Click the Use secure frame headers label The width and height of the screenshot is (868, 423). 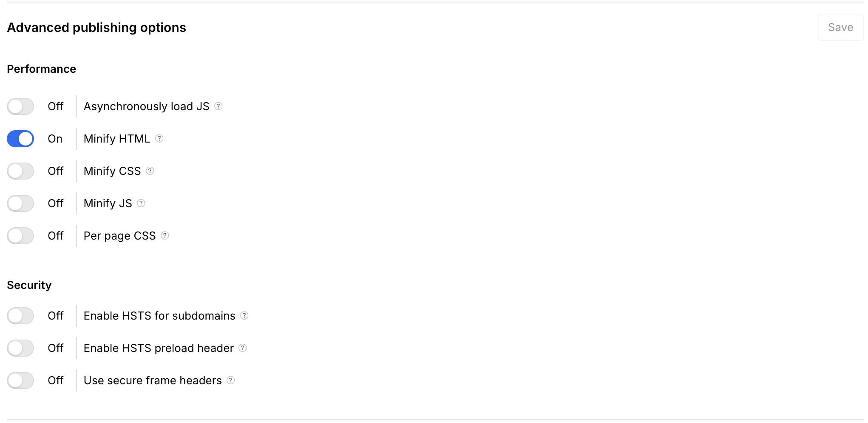tap(153, 380)
